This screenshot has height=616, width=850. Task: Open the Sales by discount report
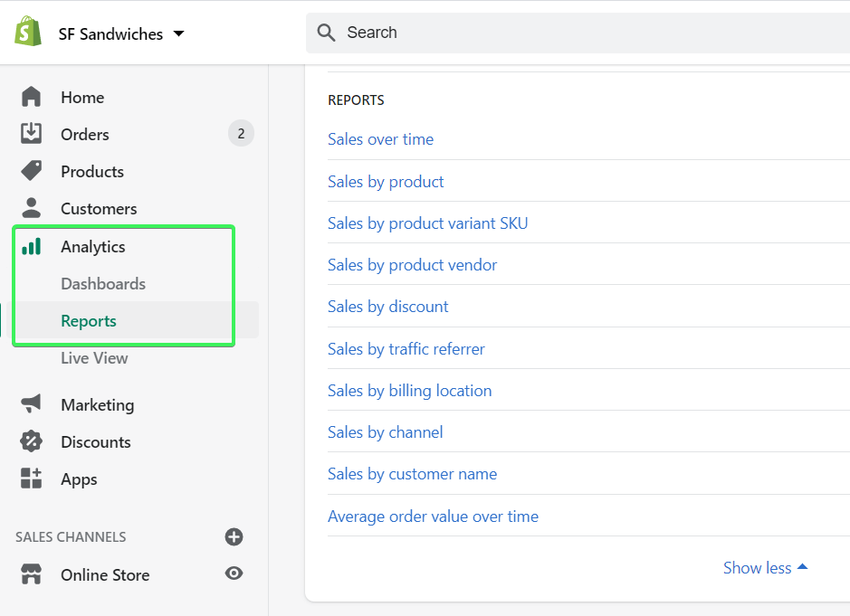pos(387,308)
